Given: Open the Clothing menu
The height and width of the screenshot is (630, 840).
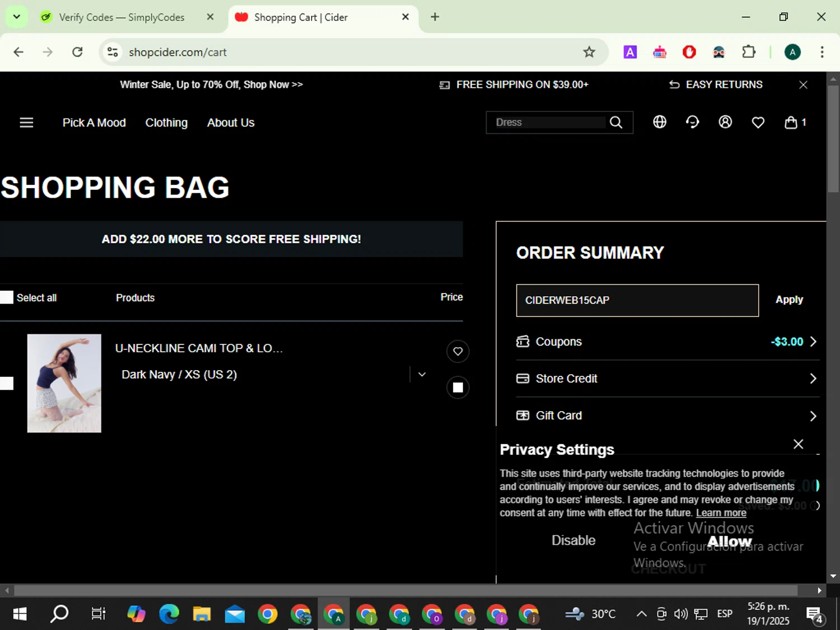Looking at the screenshot, I should click(166, 123).
